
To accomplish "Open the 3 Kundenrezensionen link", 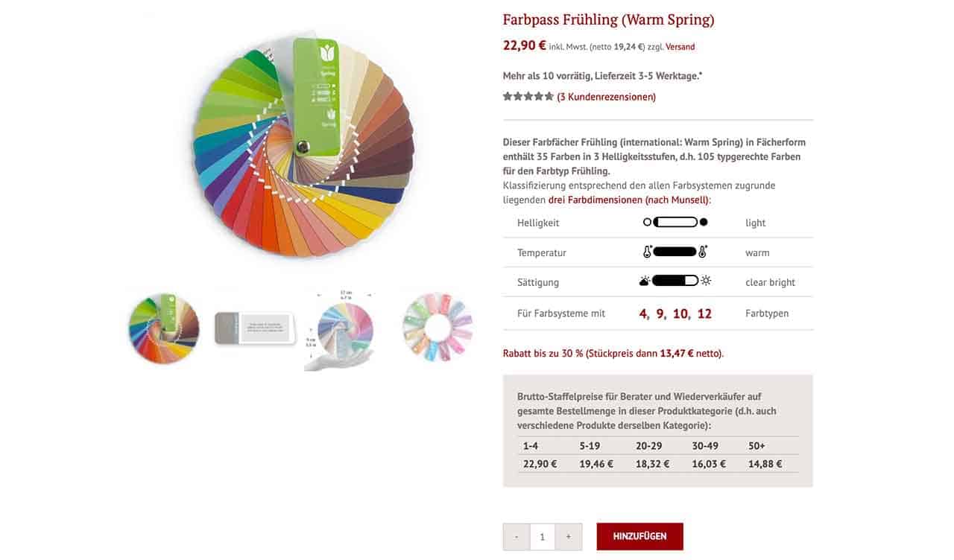I will coord(607,97).
